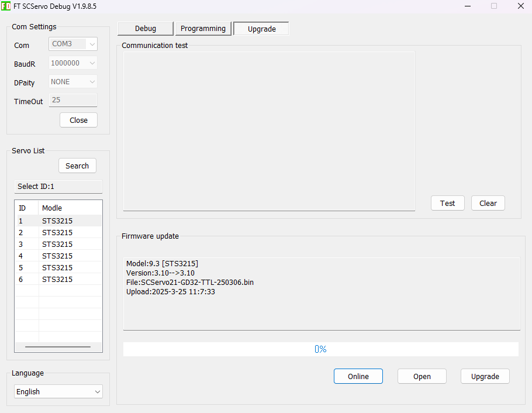This screenshot has width=532, height=413.
Task: Open the BaudR dropdown
Action: coord(73,63)
